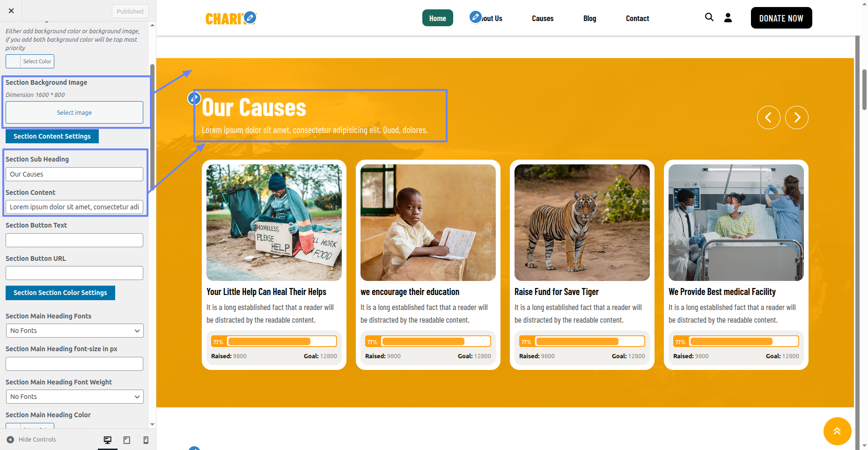868x450 pixels.
Task: Open the background Select Color swatch
Action: [30, 61]
